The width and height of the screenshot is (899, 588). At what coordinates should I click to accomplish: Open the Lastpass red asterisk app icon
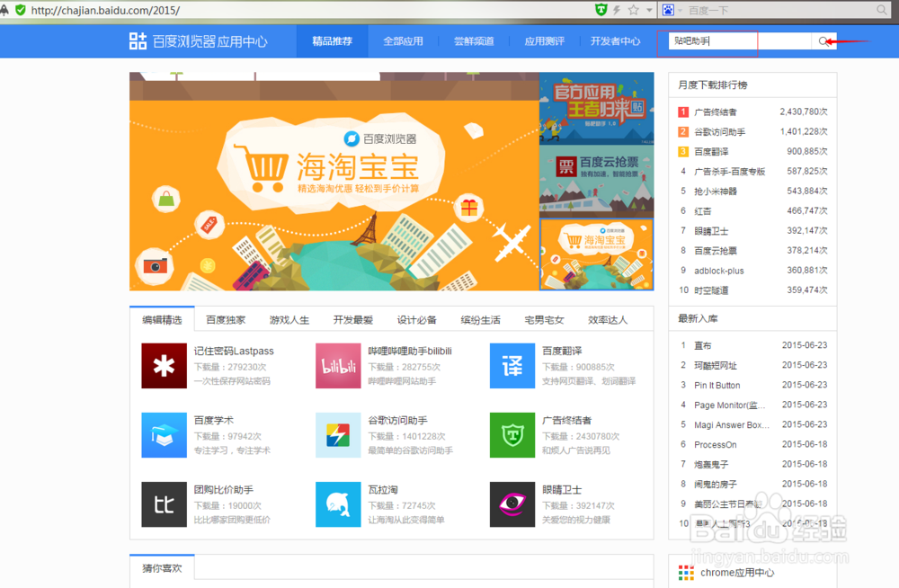(x=164, y=366)
